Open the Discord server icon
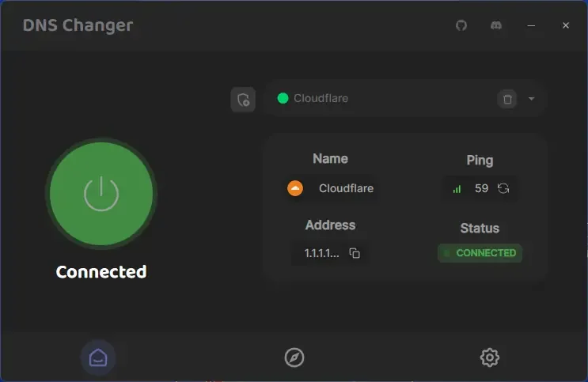 (x=496, y=25)
